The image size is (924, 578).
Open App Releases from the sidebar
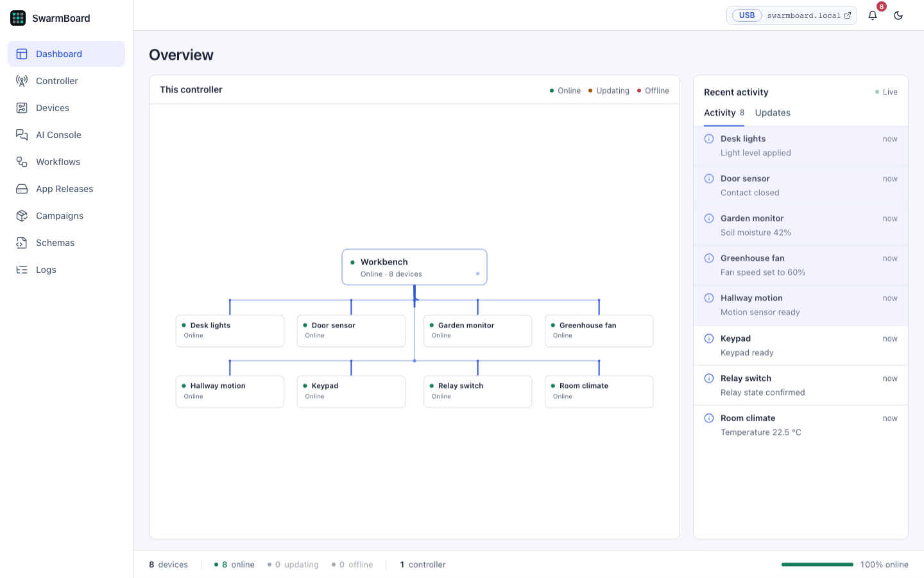tap(66, 189)
